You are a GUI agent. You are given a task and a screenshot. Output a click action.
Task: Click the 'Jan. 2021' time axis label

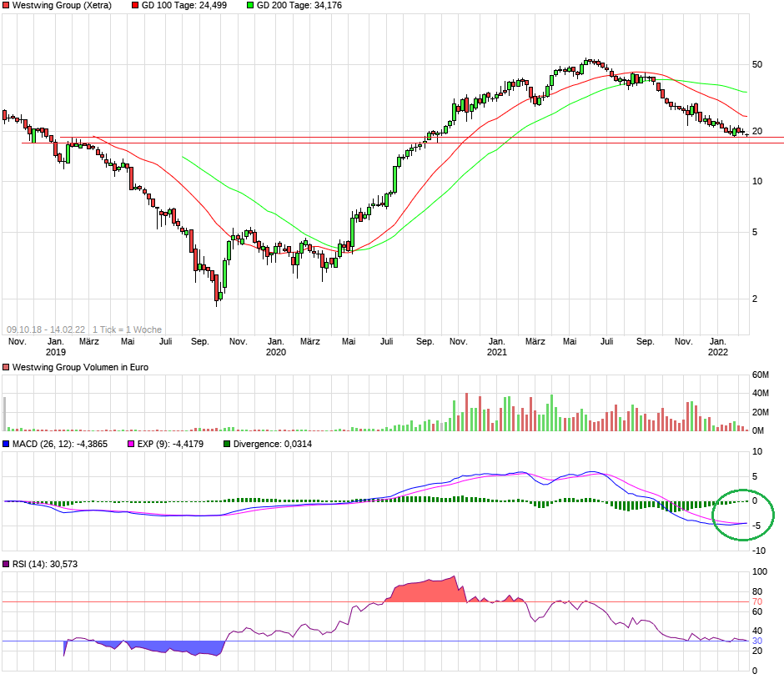click(496, 346)
